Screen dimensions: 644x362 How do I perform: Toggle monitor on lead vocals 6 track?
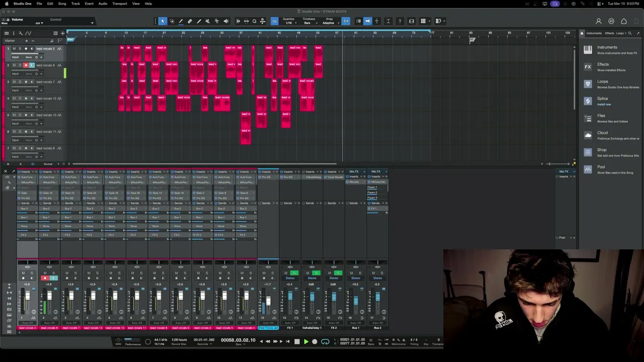tap(32, 65)
